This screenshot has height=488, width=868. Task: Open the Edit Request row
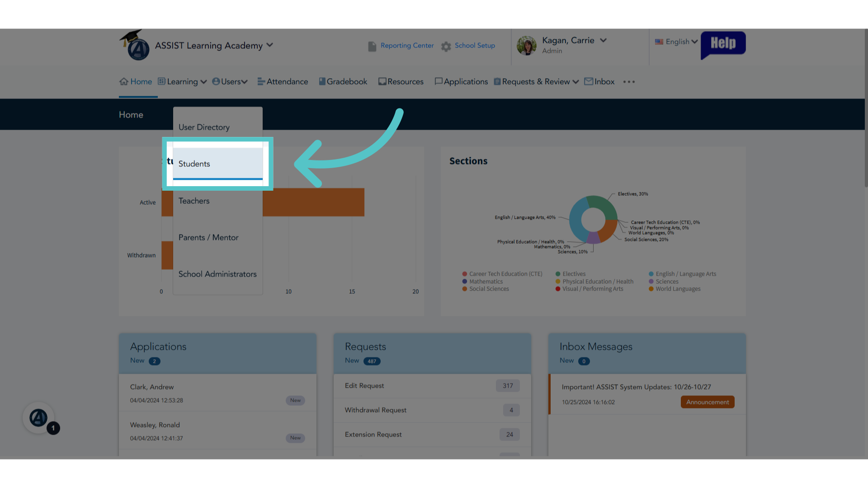tap(432, 386)
